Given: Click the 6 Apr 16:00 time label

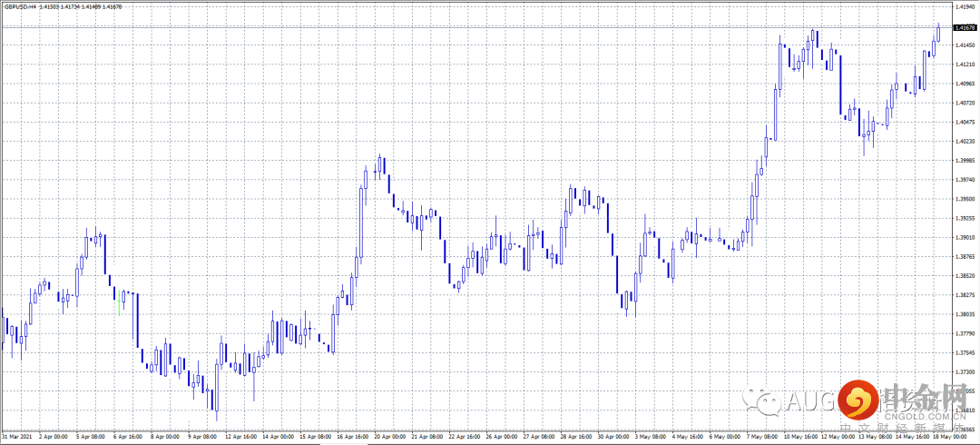Looking at the screenshot, I should point(129,436).
